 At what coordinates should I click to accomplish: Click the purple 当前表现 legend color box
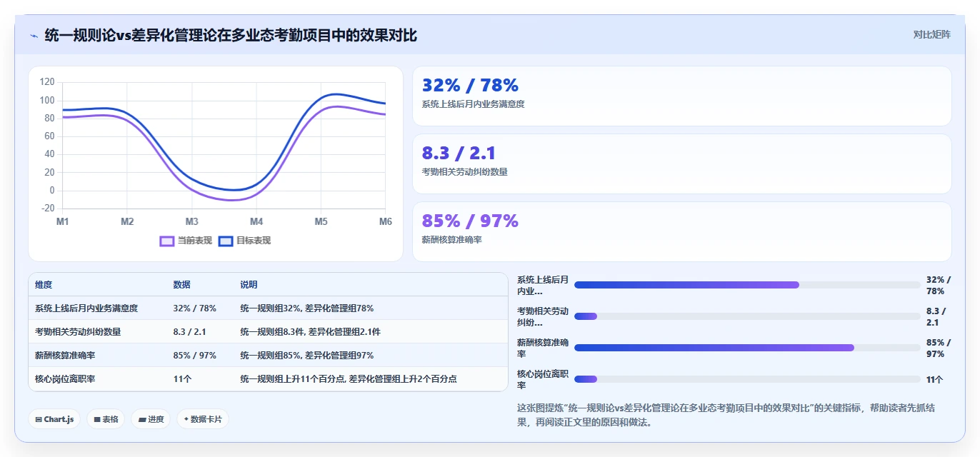tap(167, 241)
